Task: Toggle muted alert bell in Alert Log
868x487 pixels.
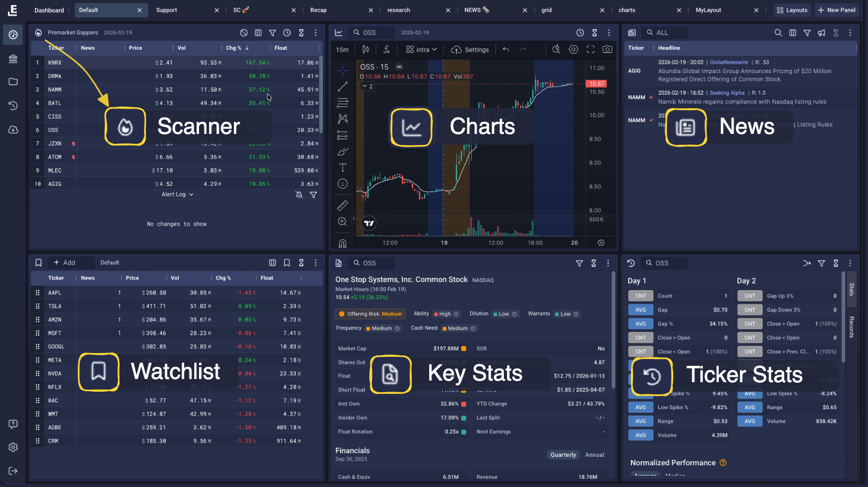Action: pos(299,195)
